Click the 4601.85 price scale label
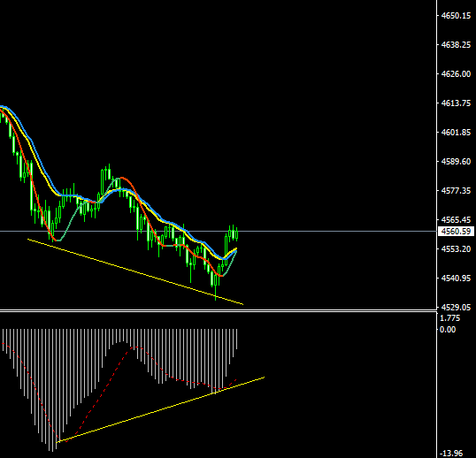This screenshot has width=476, height=458. tap(456, 133)
